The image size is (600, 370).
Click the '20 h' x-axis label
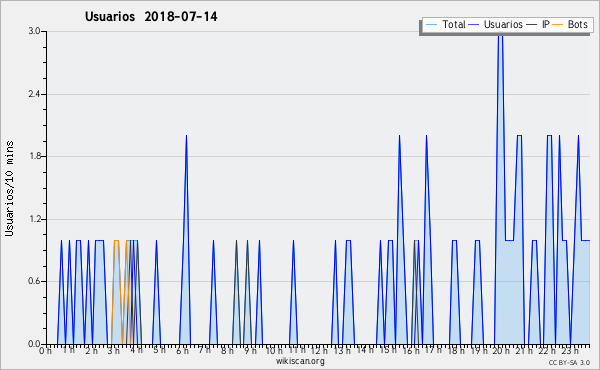(x=501, y=350)
